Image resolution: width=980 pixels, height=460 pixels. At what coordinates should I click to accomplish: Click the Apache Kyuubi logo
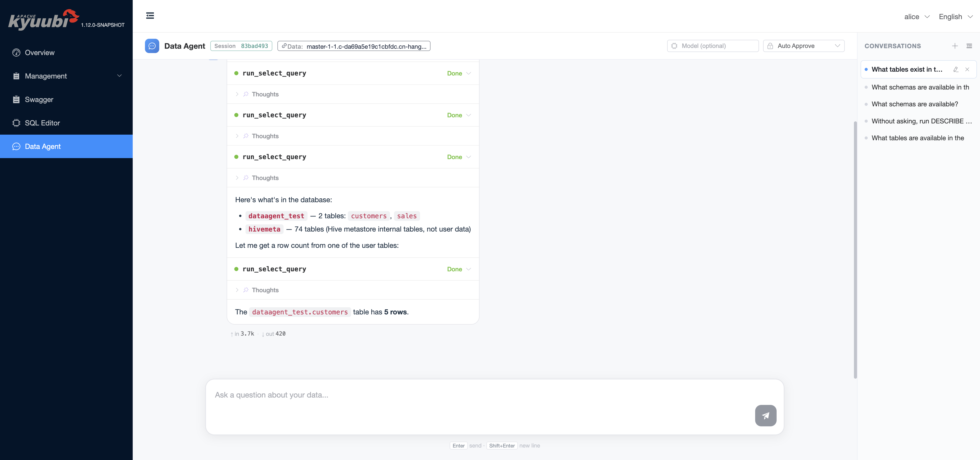point(43,19)
